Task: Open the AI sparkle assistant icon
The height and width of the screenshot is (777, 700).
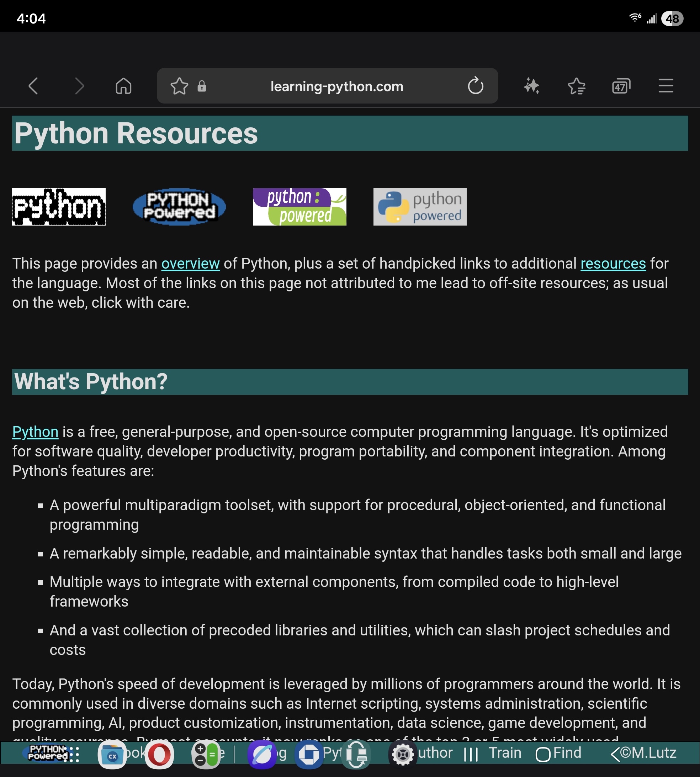Action: click(x=531, y=86)
